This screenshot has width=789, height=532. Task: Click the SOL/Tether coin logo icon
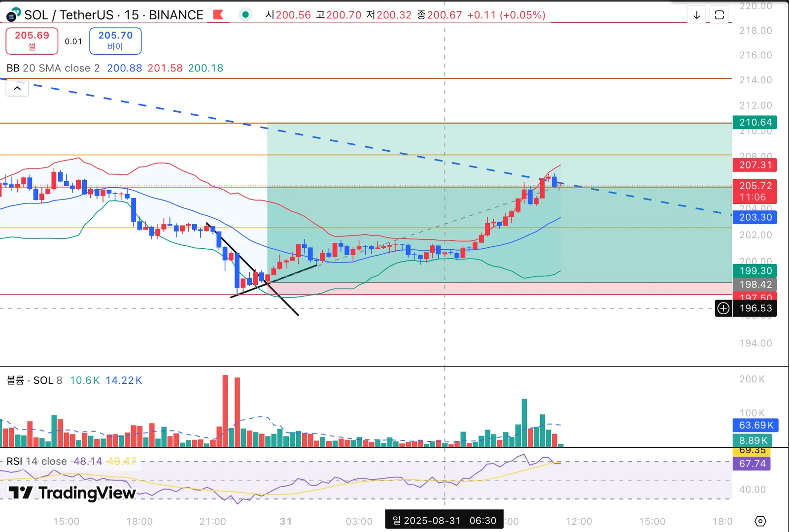click(x=13, y=15)
